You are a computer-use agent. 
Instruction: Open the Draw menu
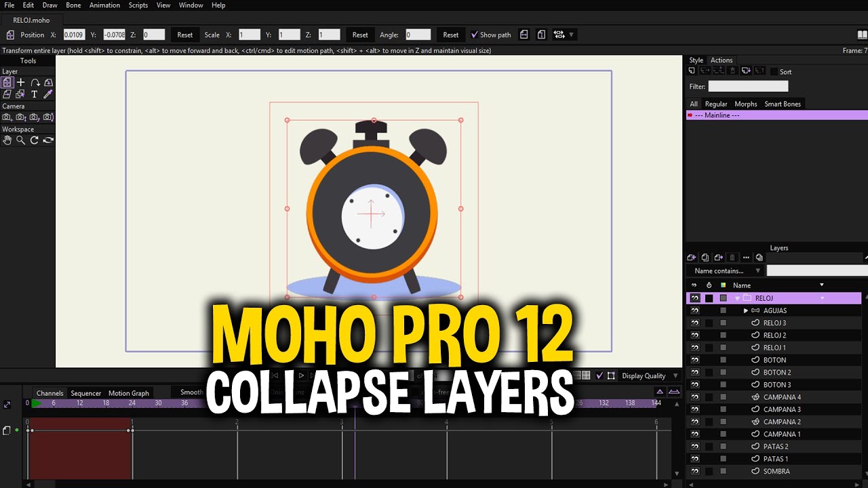pos(50,5)
